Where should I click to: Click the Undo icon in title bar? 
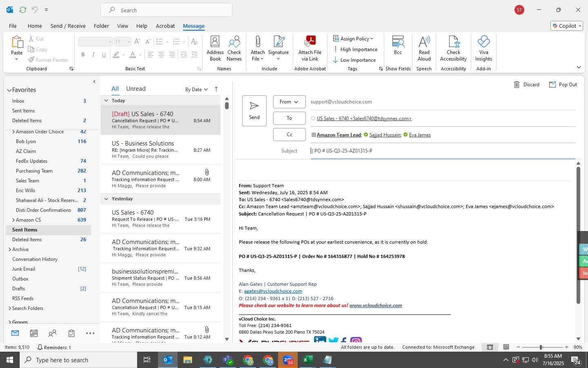click(x=35, y=9)
